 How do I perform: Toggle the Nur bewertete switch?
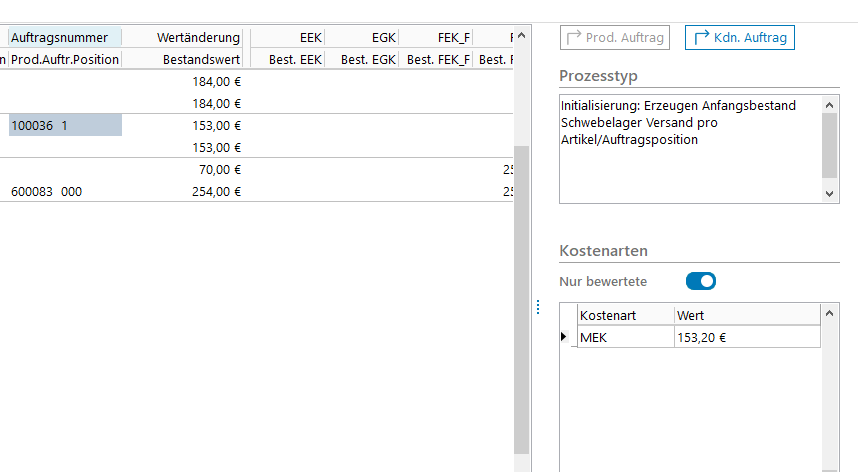coord(701,282)
